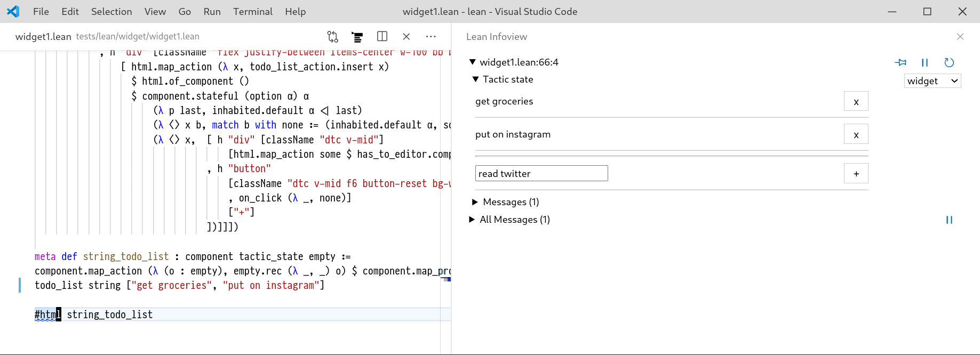Open the Selection menu
This screenshot has height=355, width=980.
point(111,12)
